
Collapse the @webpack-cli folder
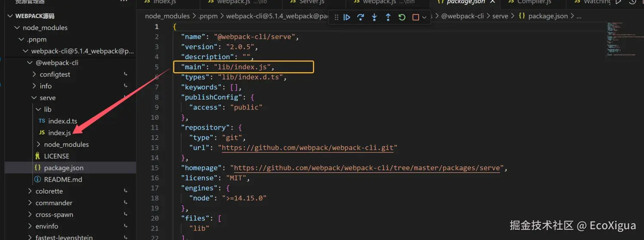click(30, 63)
